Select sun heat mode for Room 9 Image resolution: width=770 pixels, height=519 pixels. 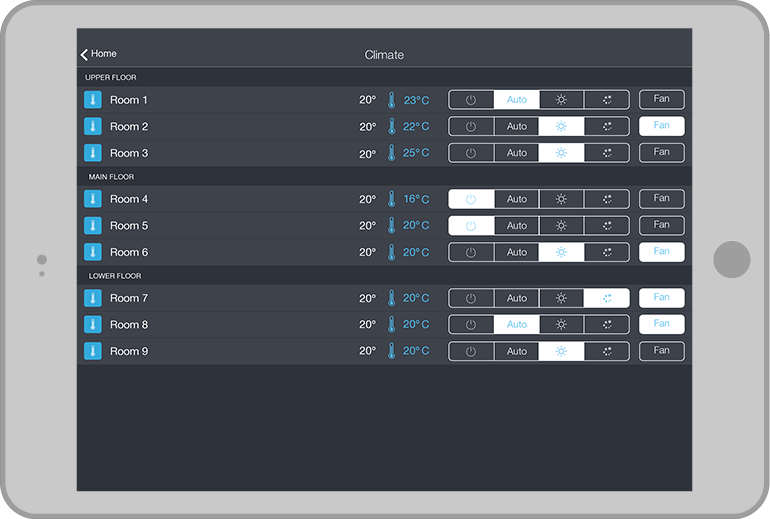(562, 351)
